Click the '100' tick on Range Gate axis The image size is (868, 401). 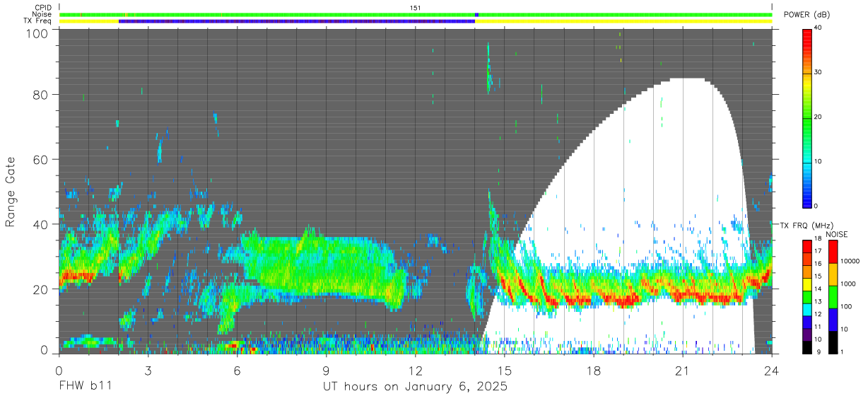[x=37, y=34]
